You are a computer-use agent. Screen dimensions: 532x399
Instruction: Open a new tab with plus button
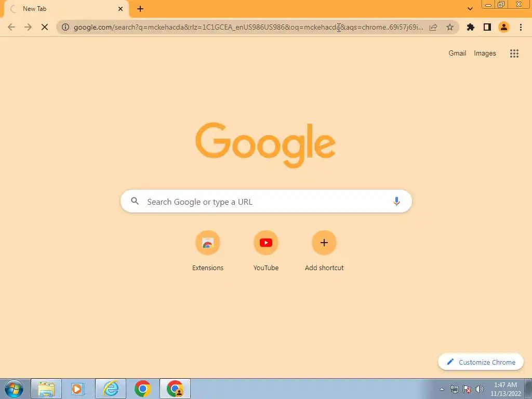coord(140,9)
